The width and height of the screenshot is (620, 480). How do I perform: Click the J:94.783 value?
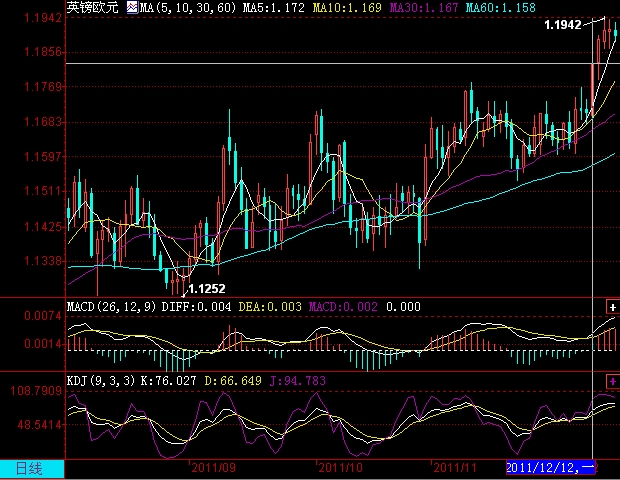(298, 381)
